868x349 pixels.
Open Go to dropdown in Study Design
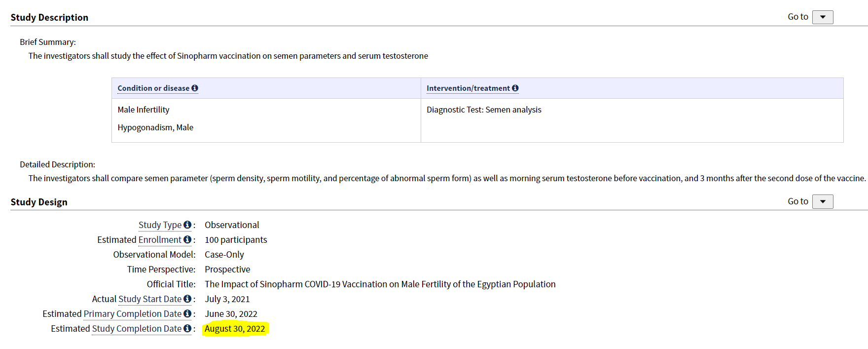click(x=823, y=201)
